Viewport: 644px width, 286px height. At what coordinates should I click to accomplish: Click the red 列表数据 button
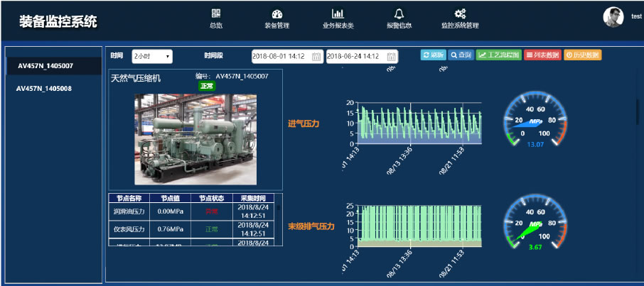click(542, 55)
